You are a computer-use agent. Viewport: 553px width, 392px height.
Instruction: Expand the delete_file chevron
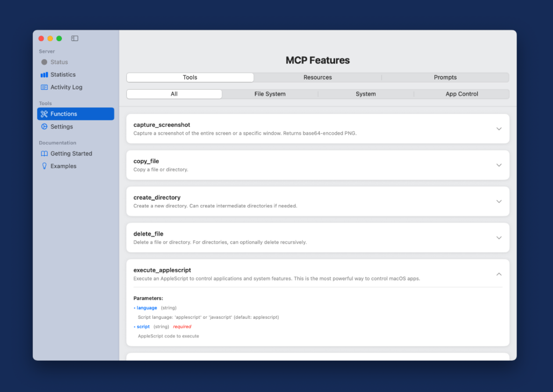pos(499,238)
